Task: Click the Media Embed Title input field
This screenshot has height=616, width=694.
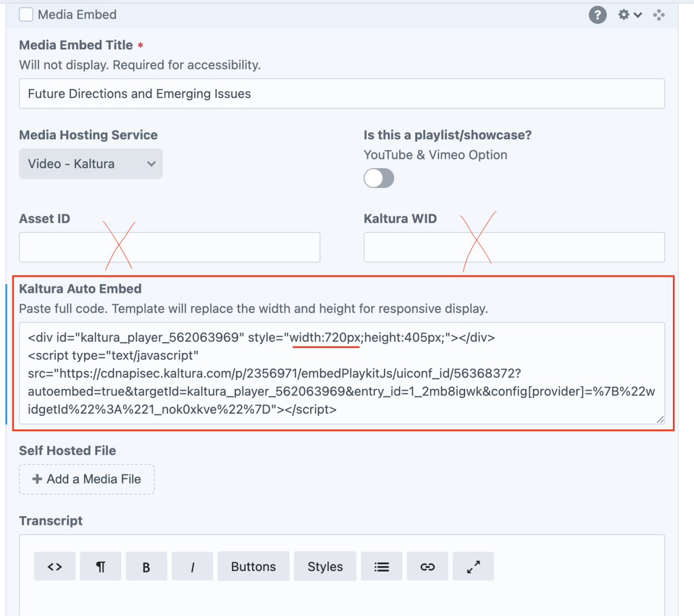Action: tap(342, 93)
